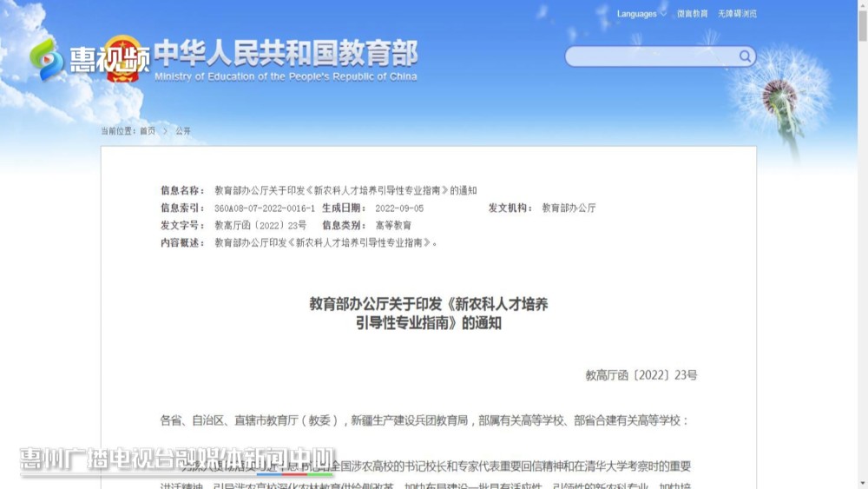
Task: Click the scrollbar up arrow
Action: tap(862, 4)
